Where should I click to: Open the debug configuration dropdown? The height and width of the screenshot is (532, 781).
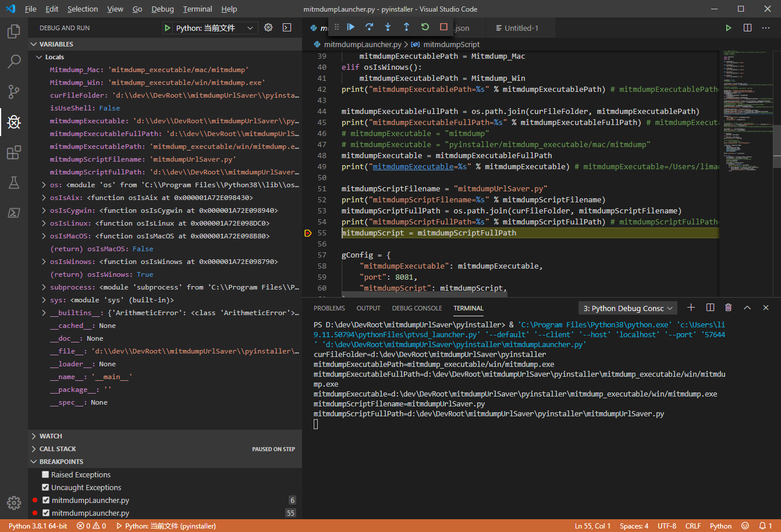(210, 28)
